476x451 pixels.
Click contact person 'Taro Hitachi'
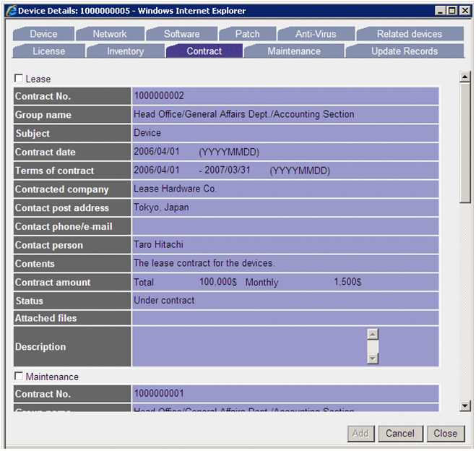pos(158,244)
